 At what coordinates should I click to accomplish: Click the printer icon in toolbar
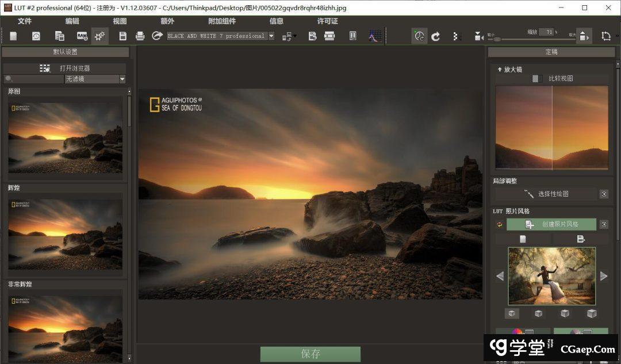pyautogui.click(x=140, y=36)
